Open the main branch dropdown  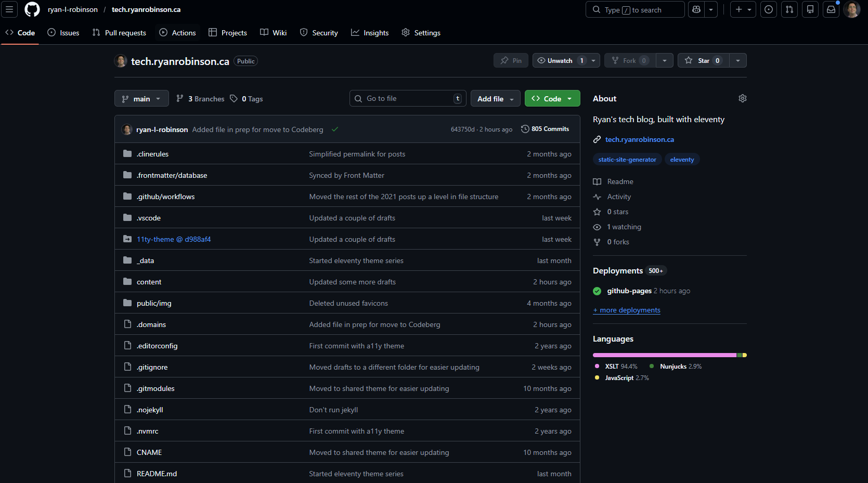[141, 98]
